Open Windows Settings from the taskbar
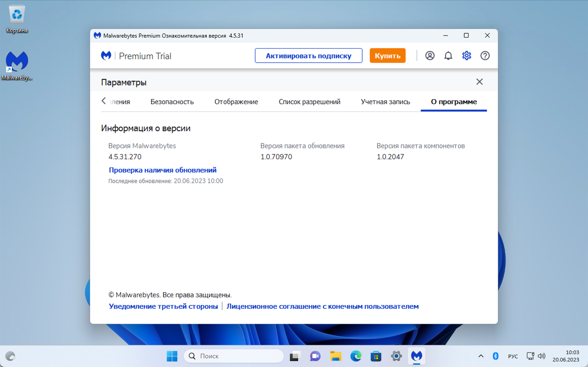This screenshot has height=367, width=588. pyautogui.click(x=396, y=356)
